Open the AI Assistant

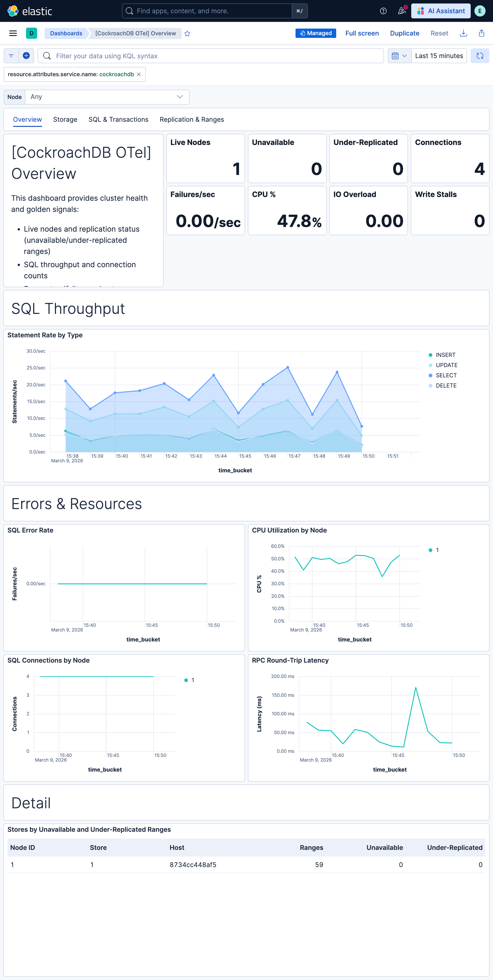[x=440, y=11]
